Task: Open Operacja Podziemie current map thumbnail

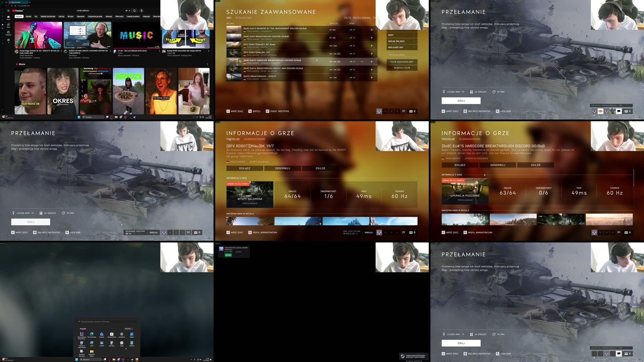Action: (x=465, y=191)
